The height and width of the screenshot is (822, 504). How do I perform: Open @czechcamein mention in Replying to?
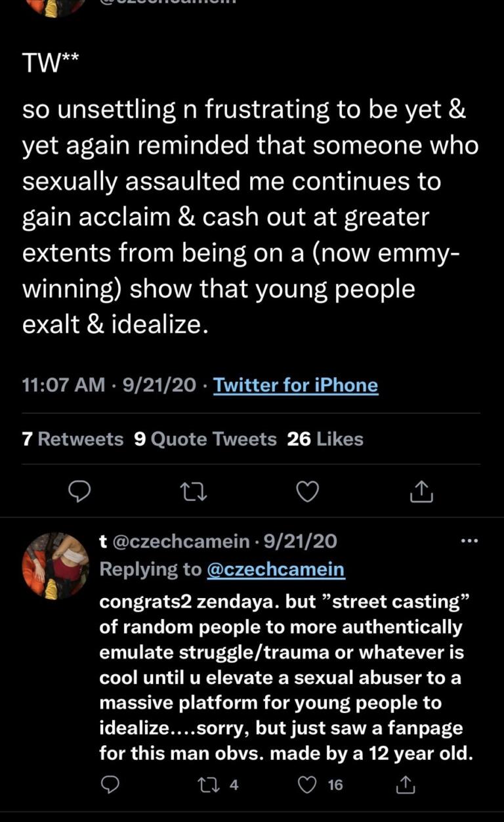tap(275, 569)
